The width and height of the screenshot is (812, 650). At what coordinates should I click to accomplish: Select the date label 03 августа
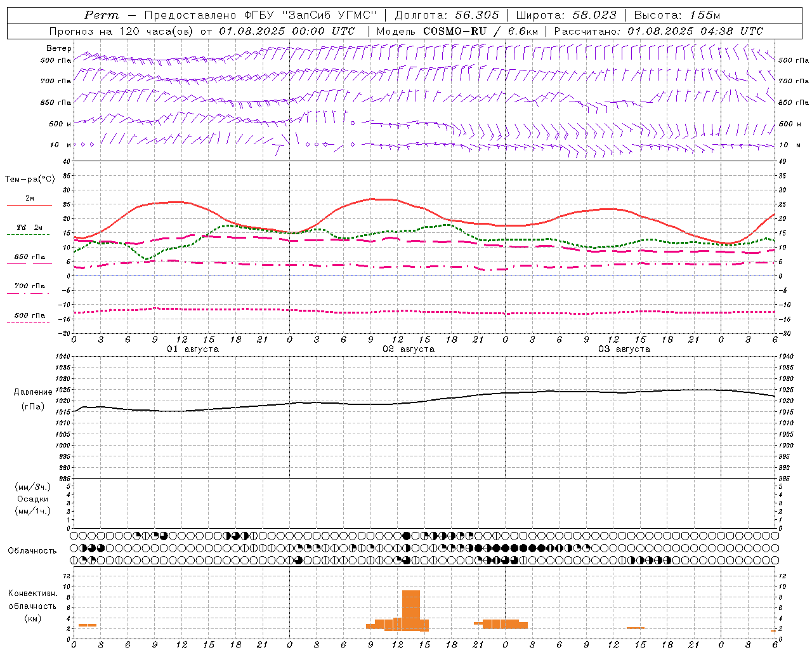click(x=624, y=349)
